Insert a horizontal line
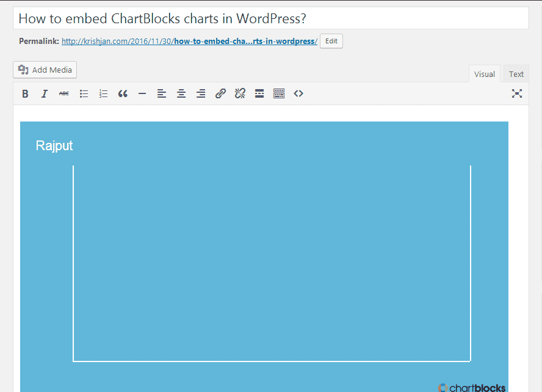The width and height of the screenshot is (542, 392). pos(142,93)
